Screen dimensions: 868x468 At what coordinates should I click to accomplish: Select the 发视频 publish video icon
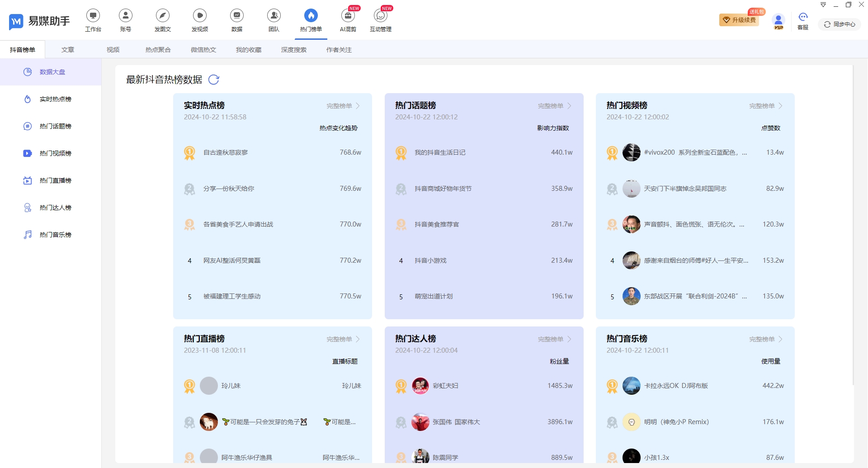point(199,16)
